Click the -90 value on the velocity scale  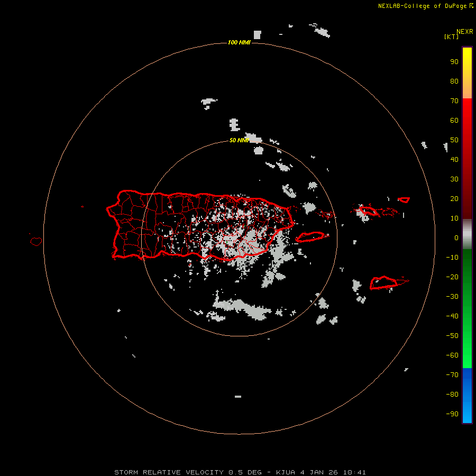point(452,414)
